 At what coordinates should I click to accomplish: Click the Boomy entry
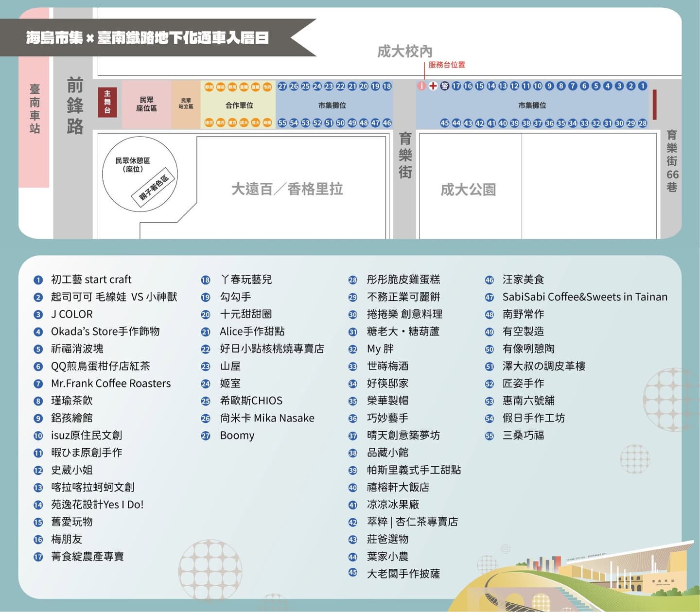point(237,436)
